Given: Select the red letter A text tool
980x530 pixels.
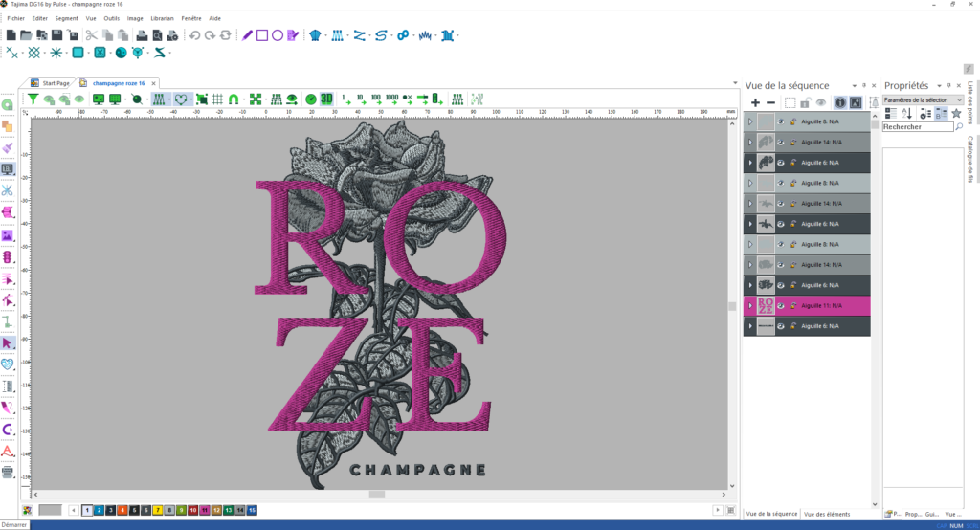Looking at the screenshot, I should (8, 451).
